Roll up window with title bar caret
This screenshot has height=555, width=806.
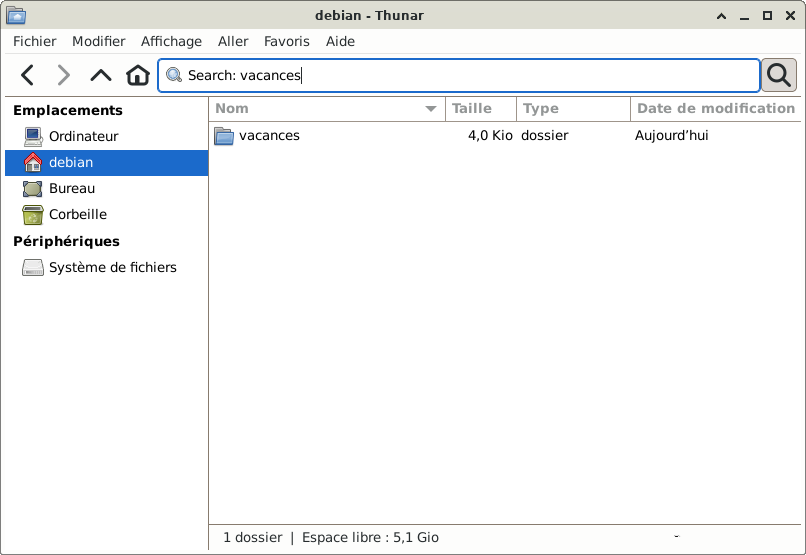[x=721, y=16]
